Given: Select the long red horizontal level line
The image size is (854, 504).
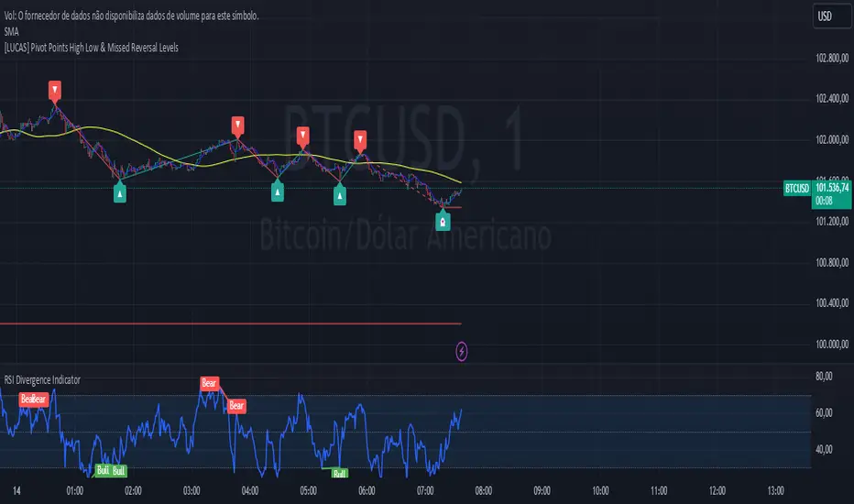Looking at the screenshot, I should (x=230, y=323).
